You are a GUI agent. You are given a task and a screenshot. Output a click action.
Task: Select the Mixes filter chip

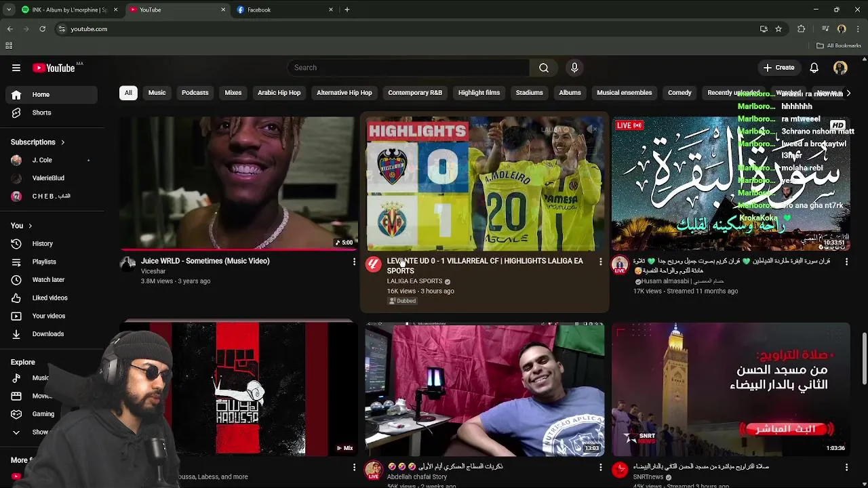[233, 93]
